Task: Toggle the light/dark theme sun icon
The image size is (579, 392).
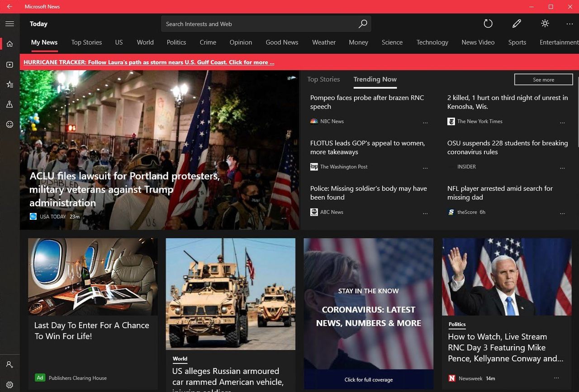Action: point(545,24)
